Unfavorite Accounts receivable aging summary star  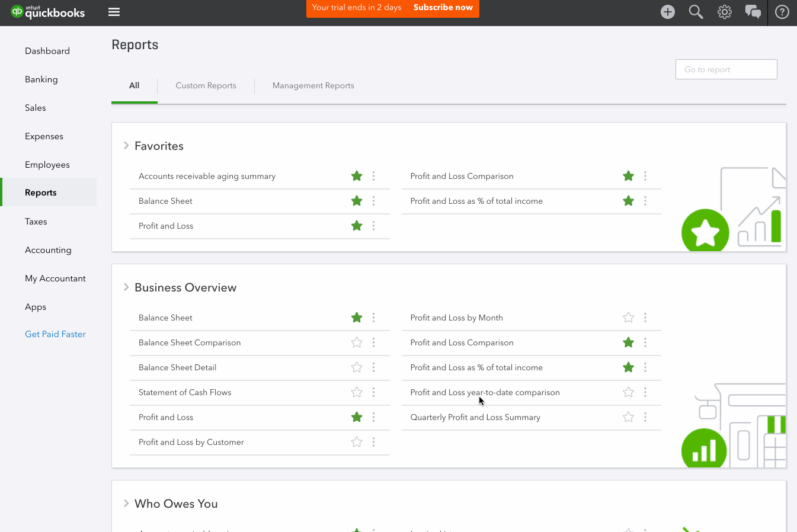357,176
